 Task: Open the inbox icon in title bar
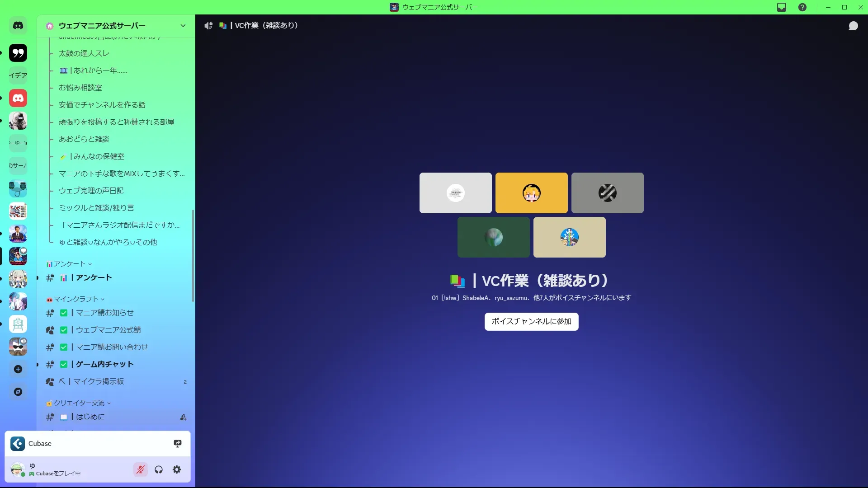click(782, 7)
